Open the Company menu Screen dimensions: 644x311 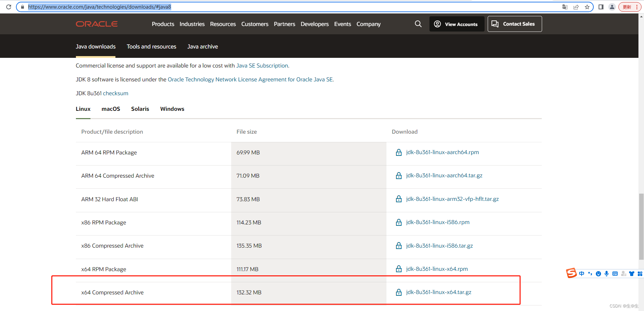click(368, 24)
